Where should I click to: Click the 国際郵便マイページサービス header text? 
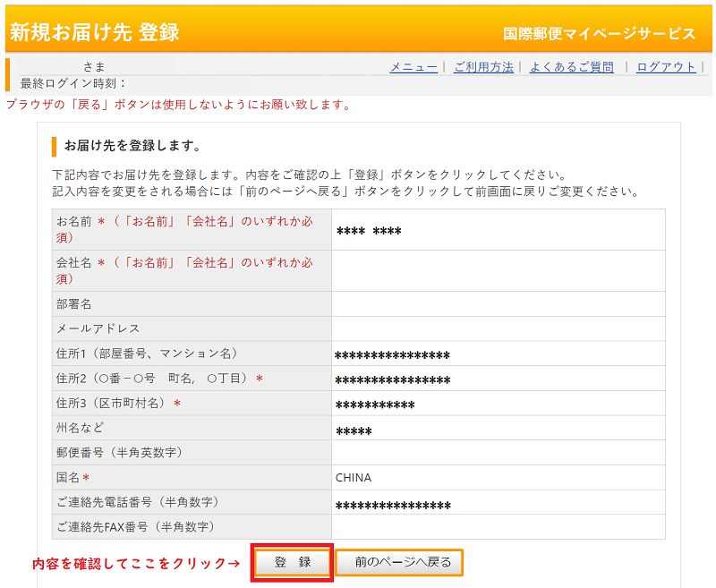(599, 34)
